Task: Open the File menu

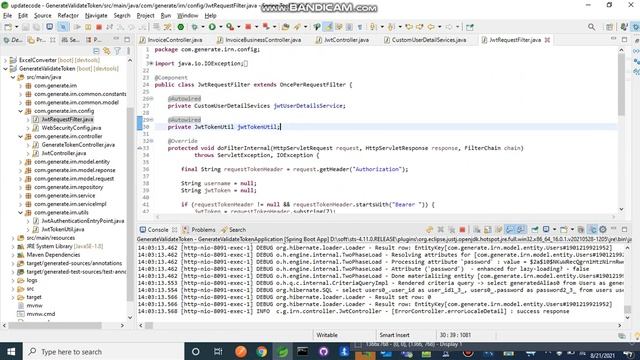Action: [x=7, y=16]
